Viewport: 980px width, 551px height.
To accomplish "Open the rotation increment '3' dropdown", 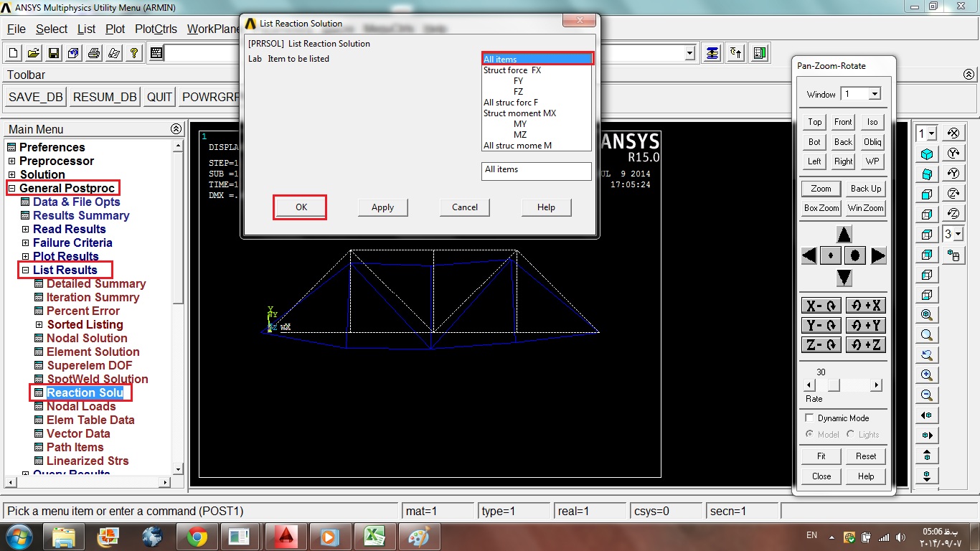I will tap(959, 234).
